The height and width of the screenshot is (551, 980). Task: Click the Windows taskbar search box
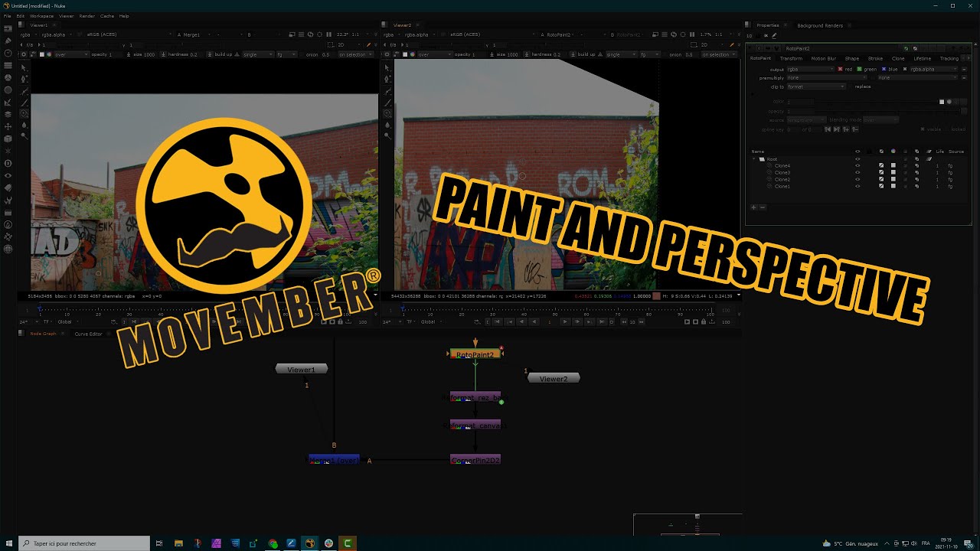pos(84,543)
